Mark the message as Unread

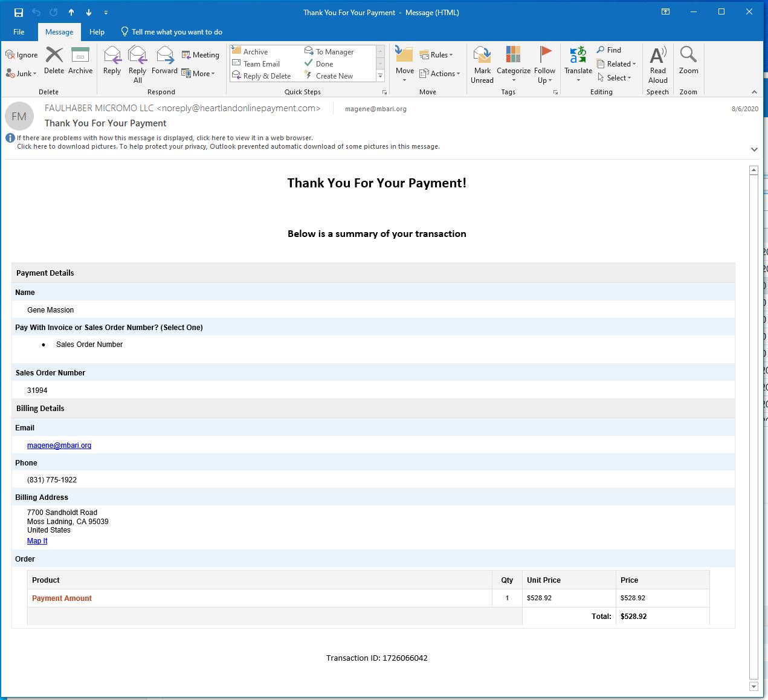(x=482, y=65)
